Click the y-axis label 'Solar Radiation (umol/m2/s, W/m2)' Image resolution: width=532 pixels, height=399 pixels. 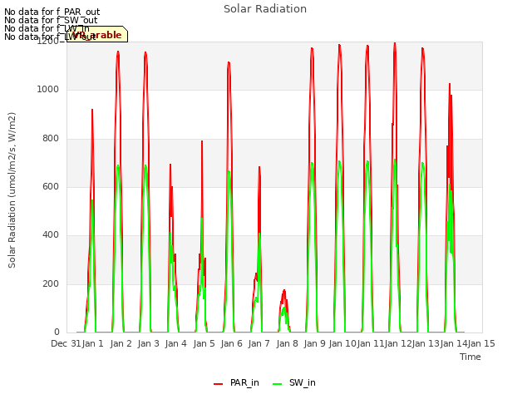click(x=12, y=190)
